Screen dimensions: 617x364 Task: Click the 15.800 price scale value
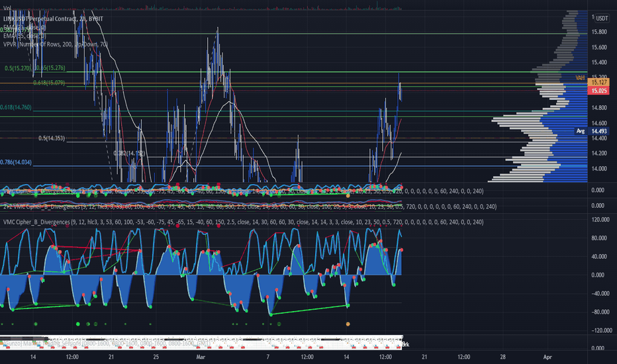[x=599, y=32]
